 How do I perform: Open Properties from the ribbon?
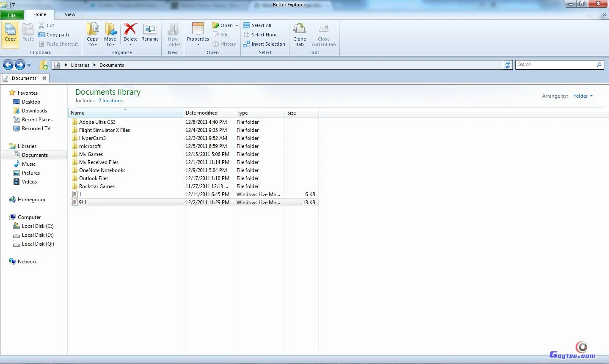pyautogui.click(x=198, y=30)
